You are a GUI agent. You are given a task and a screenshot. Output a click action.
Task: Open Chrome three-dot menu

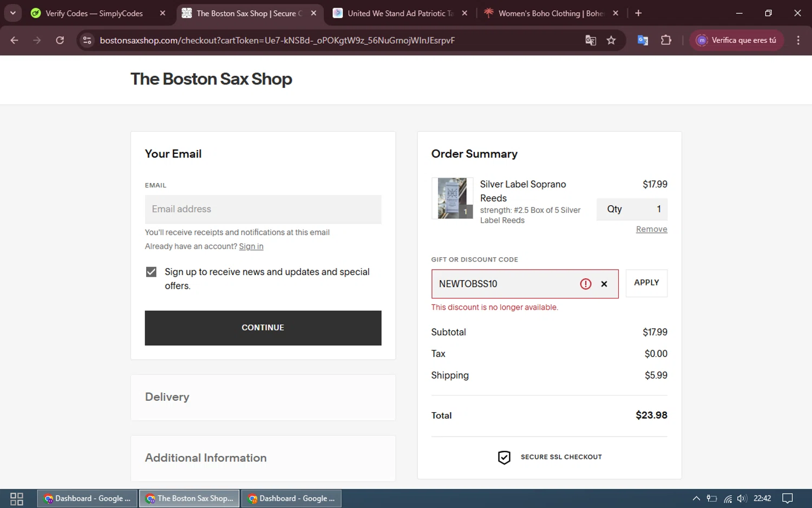(x=798, y=40)
